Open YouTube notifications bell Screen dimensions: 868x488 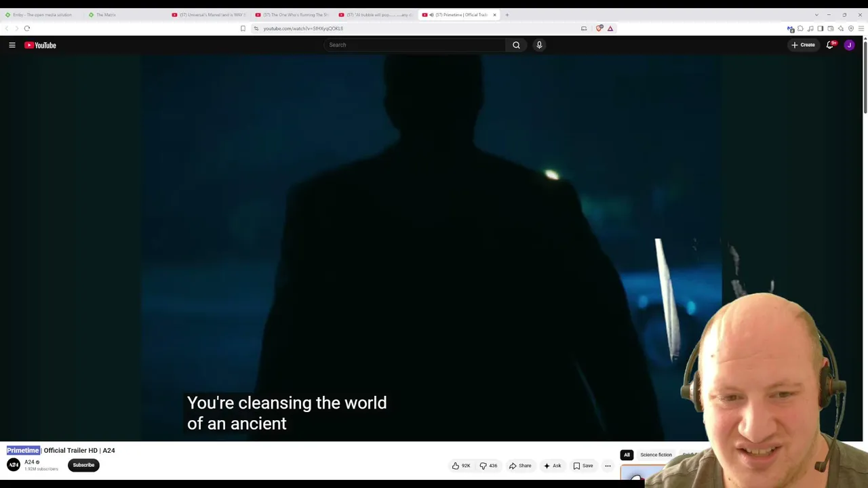tap(829, 45)
